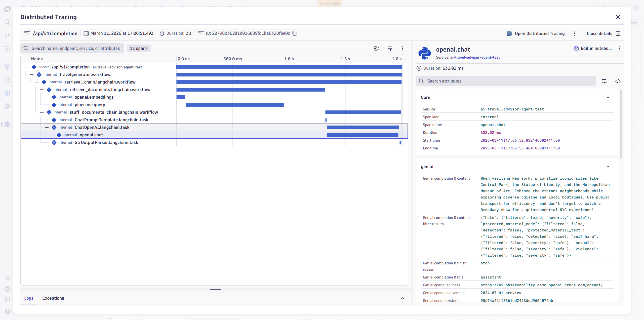Click the large Python icon for openai.chat
Image resolution: width=644 pixels, height=320 pixels.
pos(425,53)
